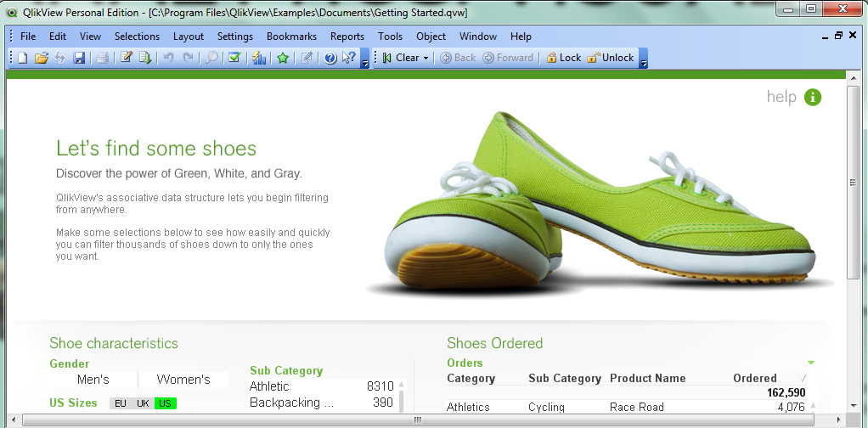Click the Product Name column header
The width and height of the screenshot is (868, 428).
click(648, 379)
